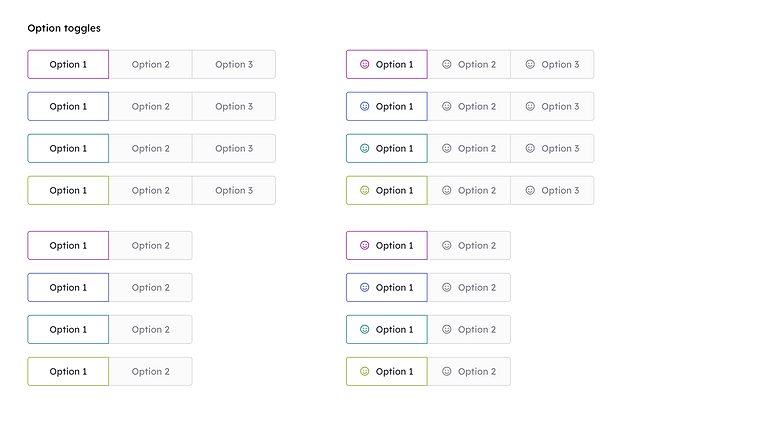759x426 pixels.
Task: Click the blue smiley icon in three-option toggle
Action: 364,106
